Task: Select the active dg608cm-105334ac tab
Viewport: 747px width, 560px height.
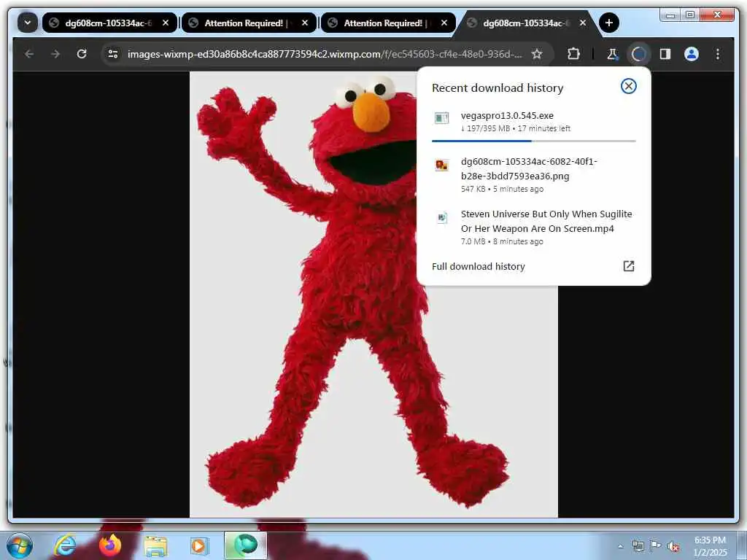Action: 527,23
